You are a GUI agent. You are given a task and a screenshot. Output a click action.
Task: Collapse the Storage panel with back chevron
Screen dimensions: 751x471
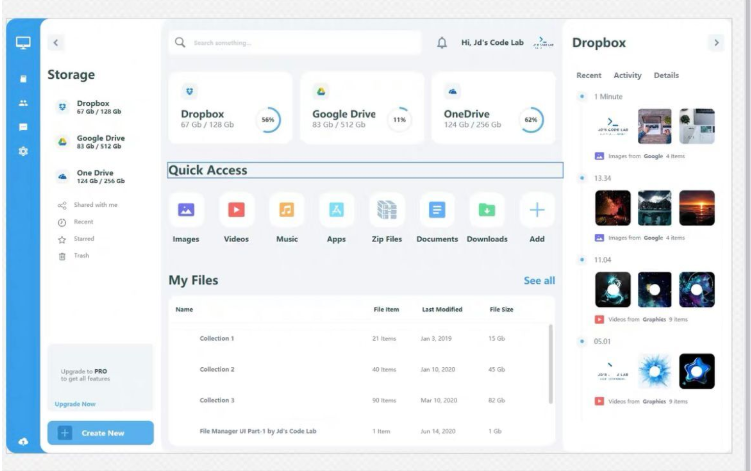tap(56, 43)
